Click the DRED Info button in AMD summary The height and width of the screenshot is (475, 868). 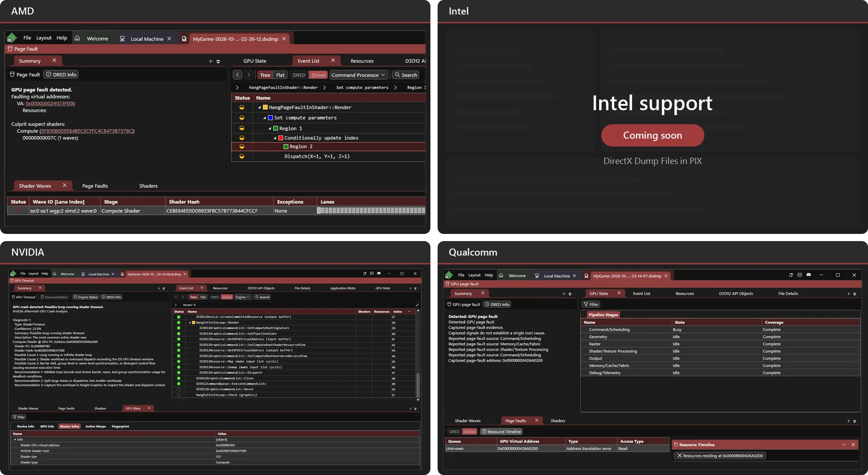(61, 75)
